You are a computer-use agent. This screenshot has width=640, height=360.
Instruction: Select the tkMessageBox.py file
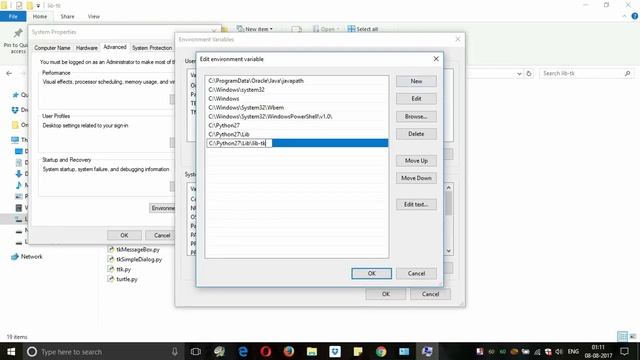[x=134, y=249]
